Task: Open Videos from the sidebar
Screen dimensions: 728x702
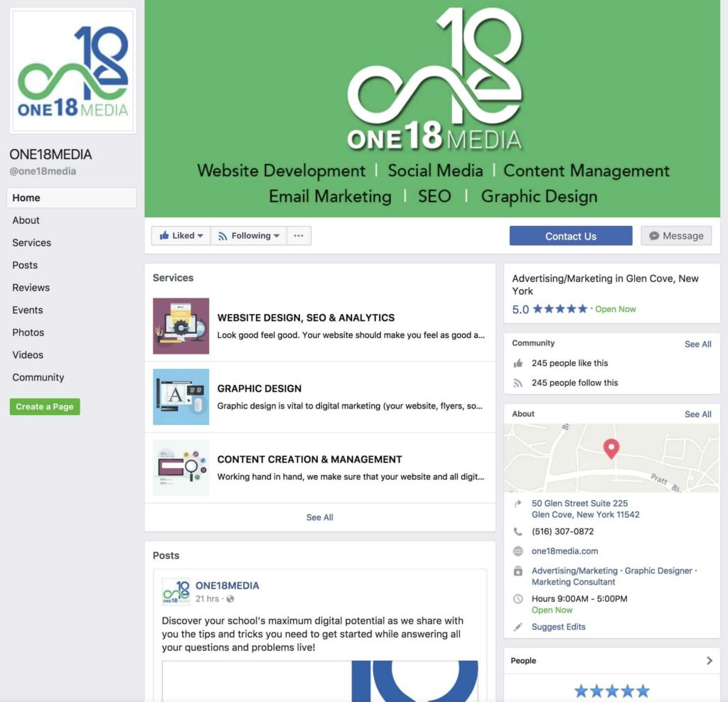Action: click(28, 355)
